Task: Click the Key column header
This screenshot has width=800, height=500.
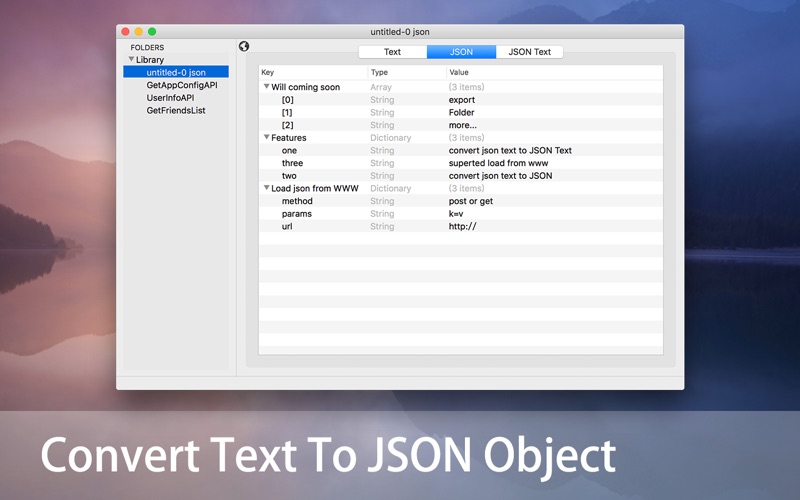Action: (x=313, y=72)
